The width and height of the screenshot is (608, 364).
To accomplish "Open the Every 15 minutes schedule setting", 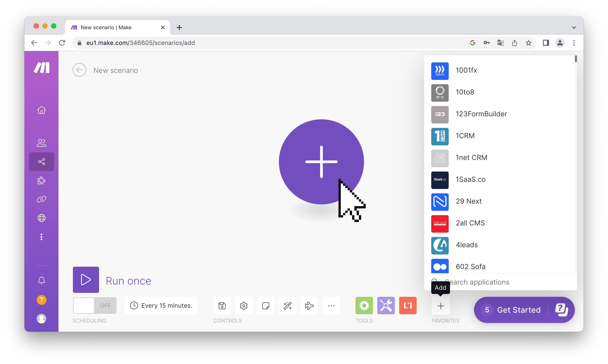I will 161,305.
